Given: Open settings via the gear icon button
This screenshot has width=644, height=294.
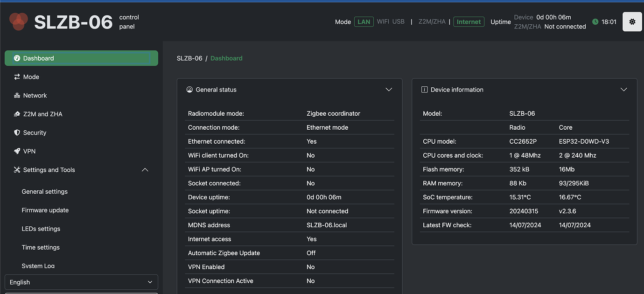Looking at the screenshot, I should 632,22.
